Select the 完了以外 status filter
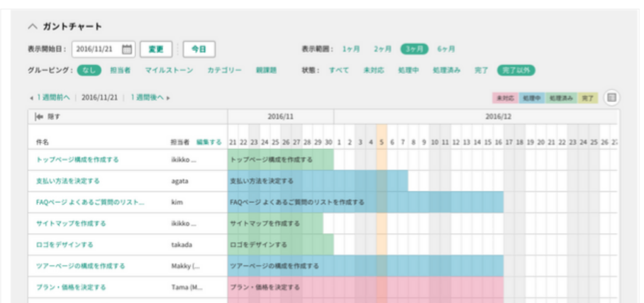Viewport: 644px width, 303px height. tap(516, 70)
